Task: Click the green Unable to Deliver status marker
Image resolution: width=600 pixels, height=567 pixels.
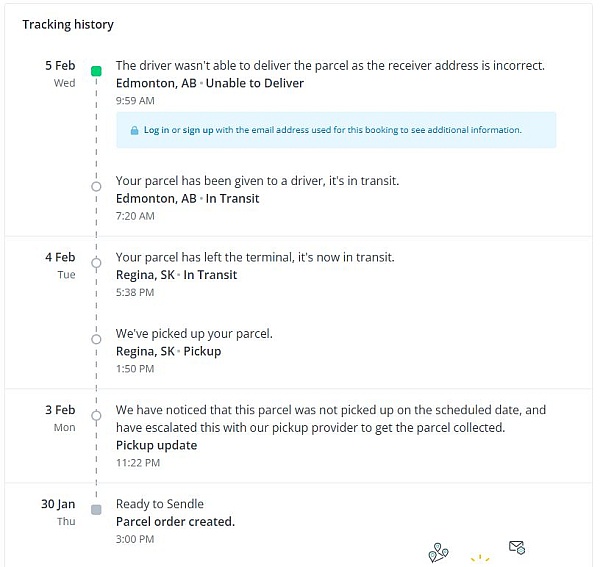Action: pos(96,71)
